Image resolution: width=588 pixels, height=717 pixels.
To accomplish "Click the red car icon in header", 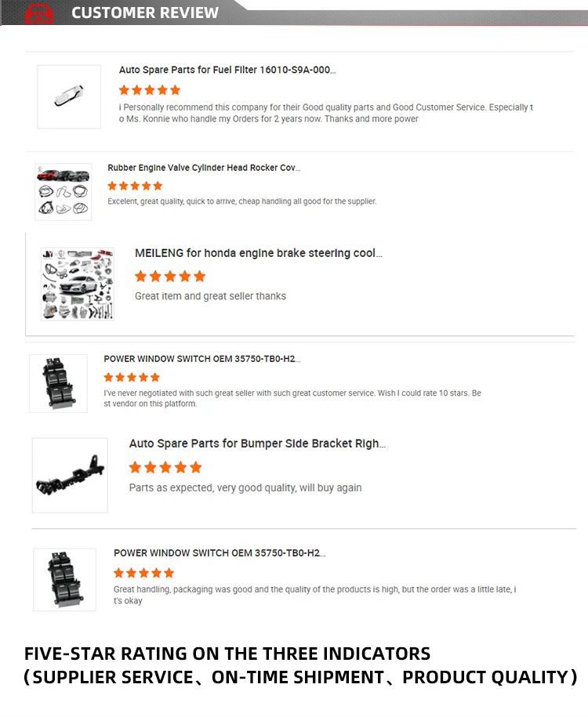I will tap(38, 13).
